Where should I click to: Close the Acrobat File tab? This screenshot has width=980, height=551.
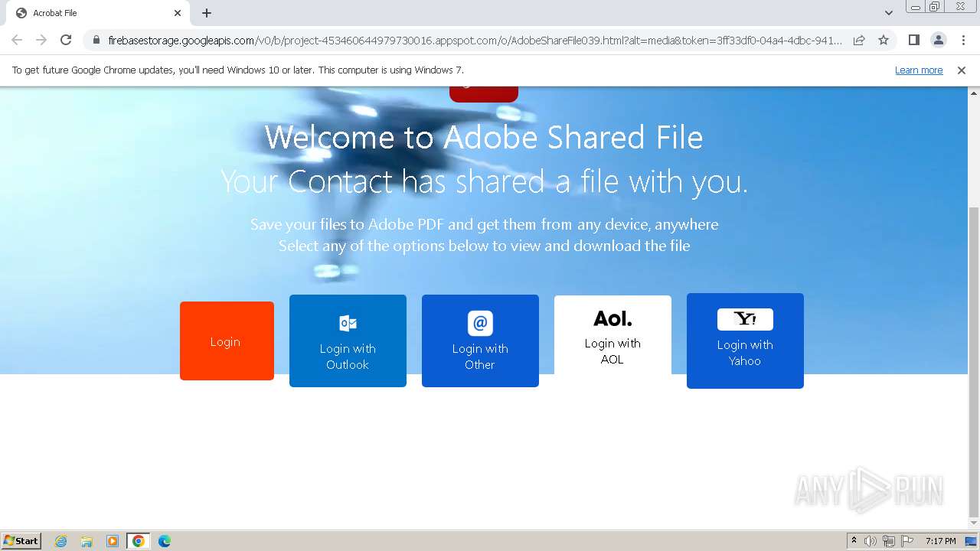point(178,13)
